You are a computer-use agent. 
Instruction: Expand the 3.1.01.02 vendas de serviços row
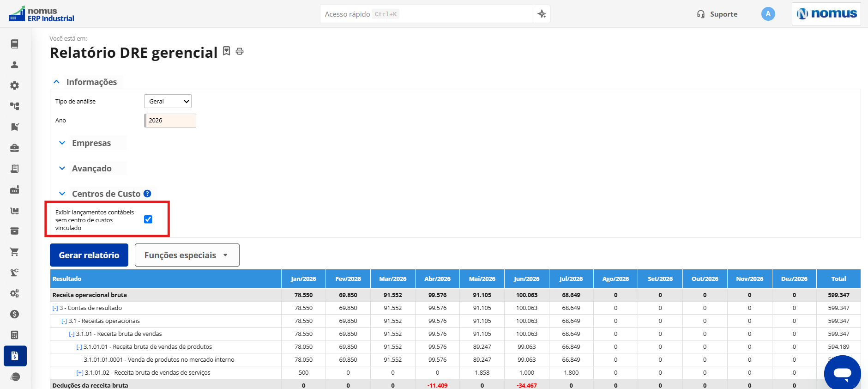click(x=80, y=373)
